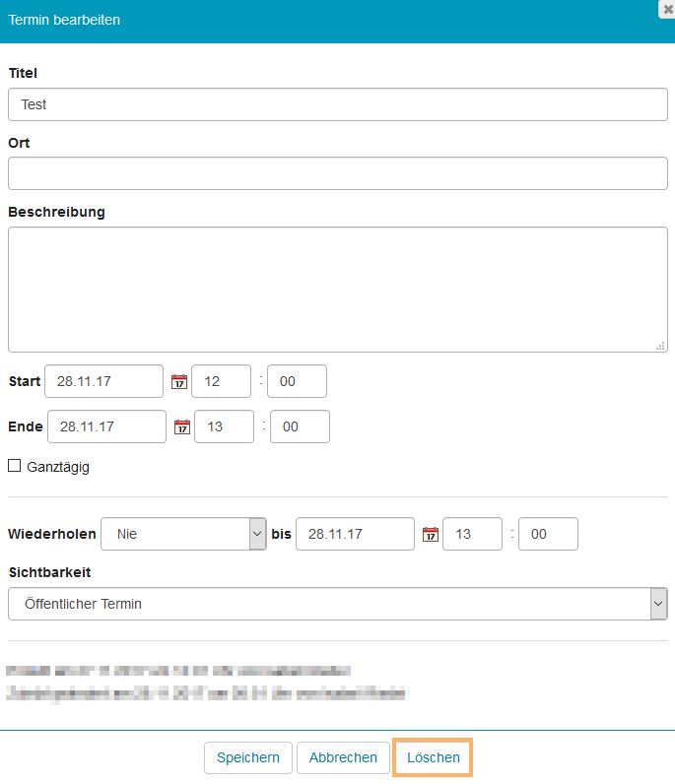The image size is (675, 784).
Task: Click the Ende hour field
Action: point(224,426)
